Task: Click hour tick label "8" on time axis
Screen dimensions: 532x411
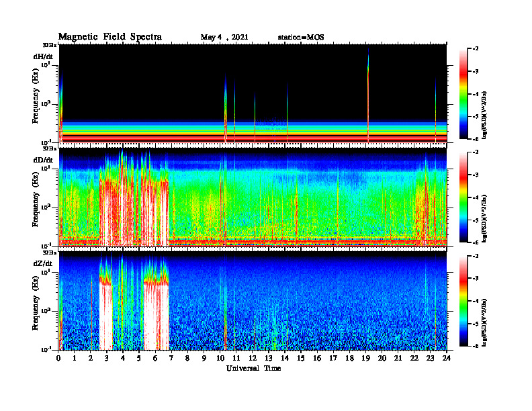Action: (x=187, y=358)
